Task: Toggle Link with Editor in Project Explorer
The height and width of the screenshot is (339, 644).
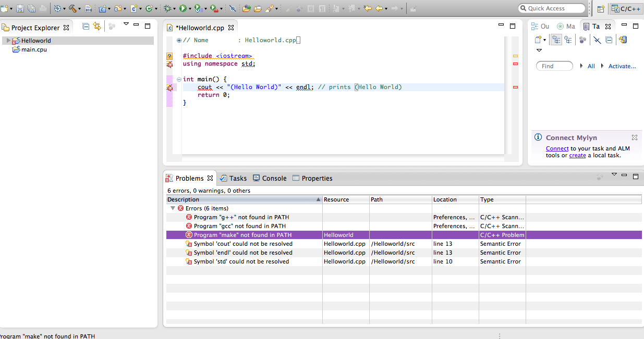Action: (97, 27)
